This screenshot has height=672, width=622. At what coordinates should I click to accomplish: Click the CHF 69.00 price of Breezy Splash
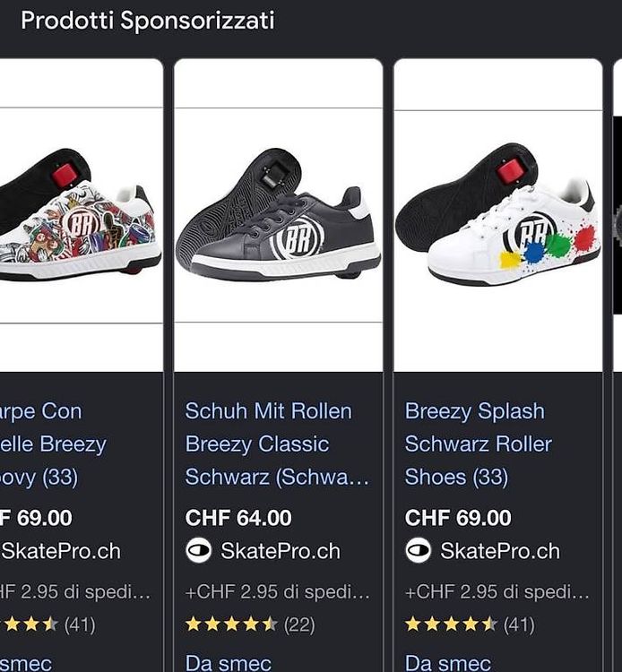point(458,518)
